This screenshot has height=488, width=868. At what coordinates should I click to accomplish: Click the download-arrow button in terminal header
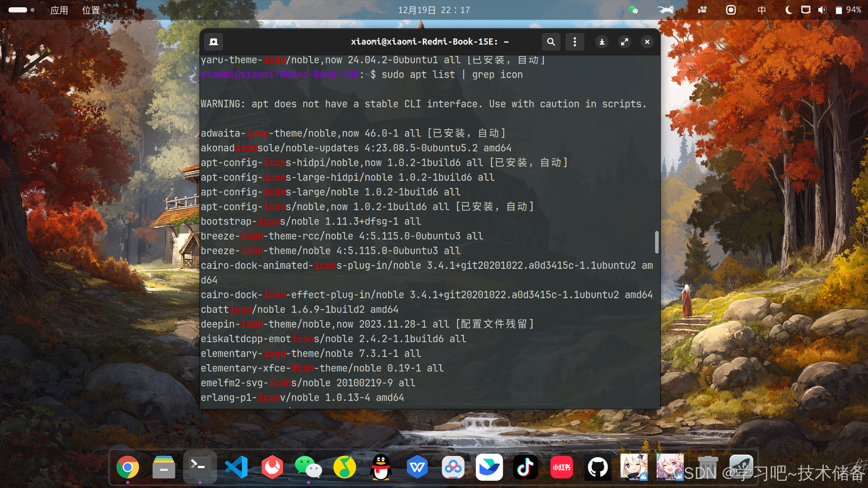pyautogui.click(x=602, y=42)
